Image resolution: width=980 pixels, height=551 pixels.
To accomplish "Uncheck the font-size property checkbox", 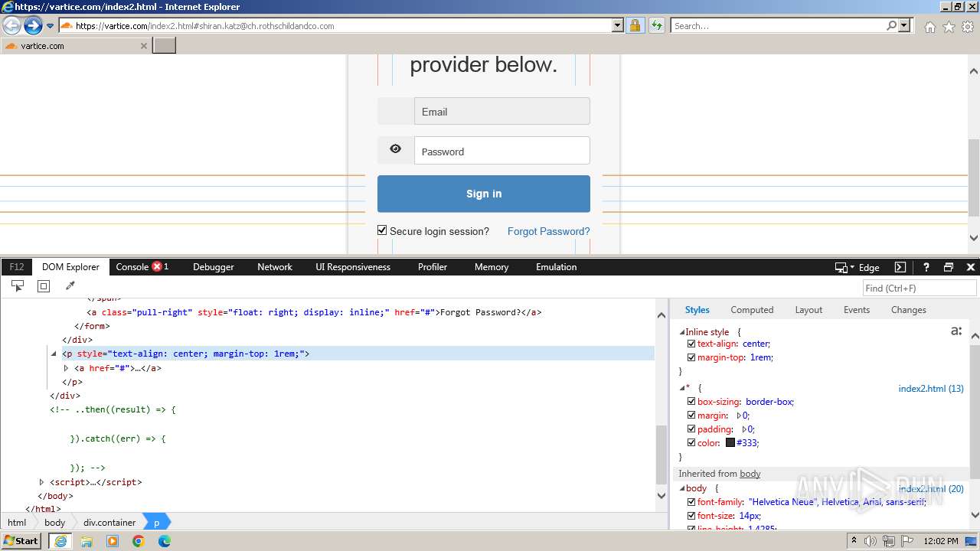I will [691, 516].
